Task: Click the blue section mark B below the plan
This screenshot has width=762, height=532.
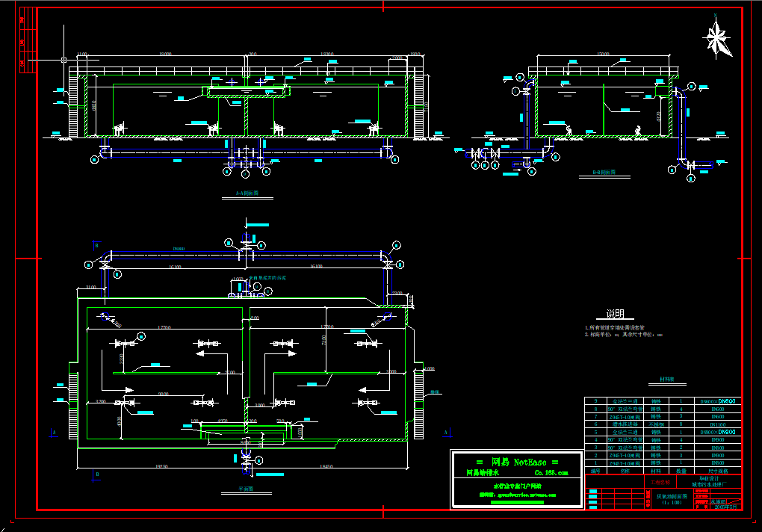Action: [x=96, y=474]
